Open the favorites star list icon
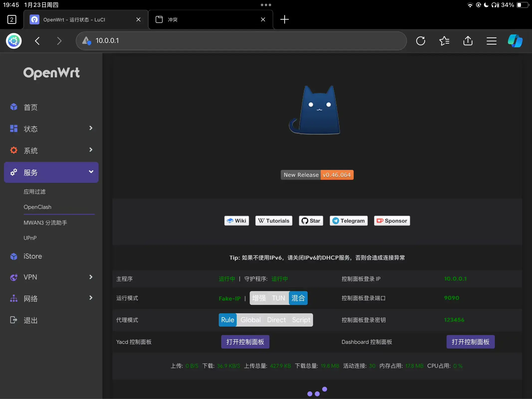Viewport: 532px width, 399px height. [x=444, y=41]
